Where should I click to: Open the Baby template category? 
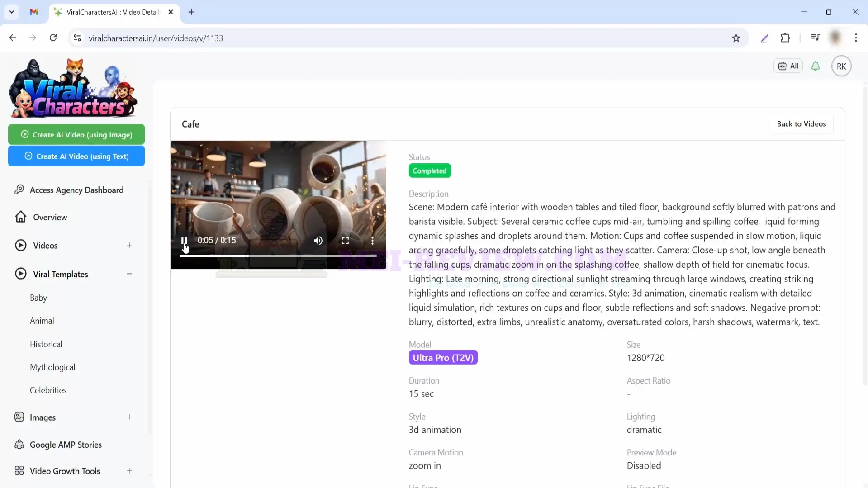coord(38,298)
